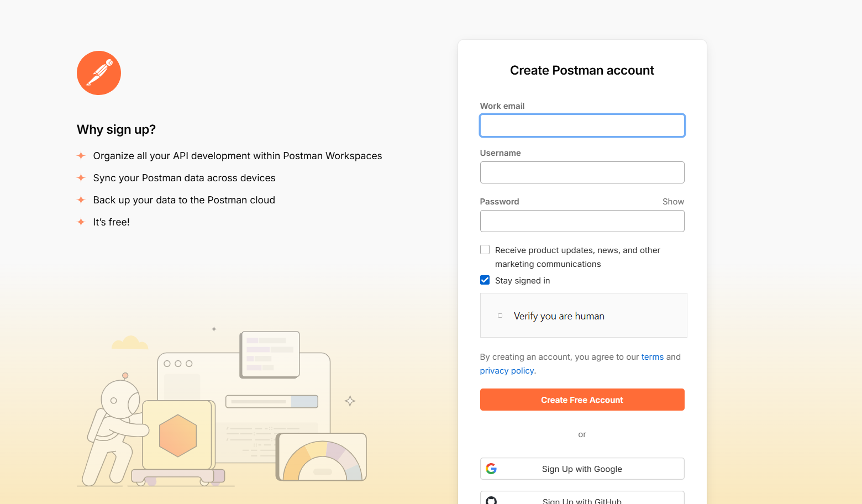This screenshot has height=504, width=862.
Task: Click the gauge graphic in the illustration
Action: (322, 458)
